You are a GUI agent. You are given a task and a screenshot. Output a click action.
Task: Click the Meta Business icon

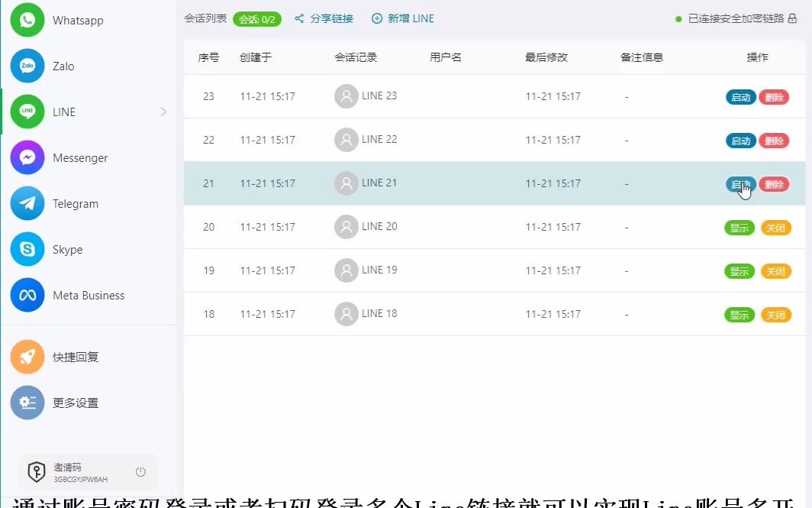click(27, 295)
